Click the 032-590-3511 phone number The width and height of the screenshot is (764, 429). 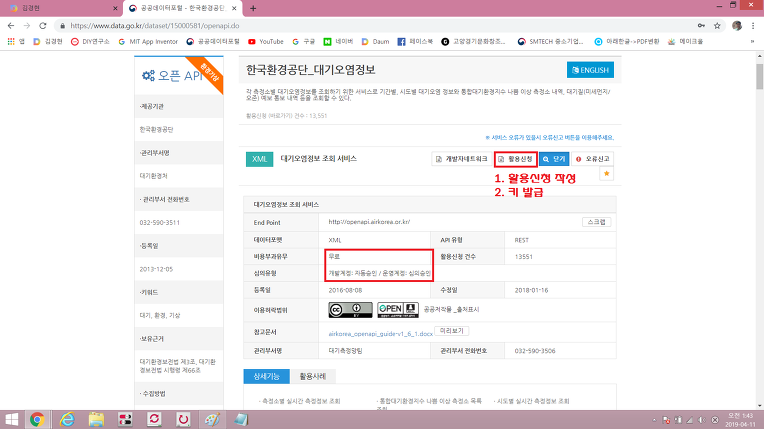160,223
